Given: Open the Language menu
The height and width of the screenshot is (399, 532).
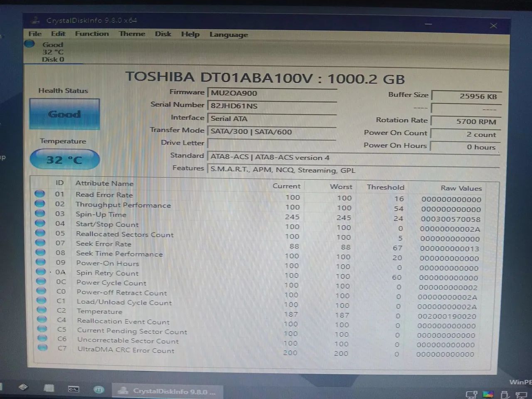Looking at the screenshot, I should (229, 35).
